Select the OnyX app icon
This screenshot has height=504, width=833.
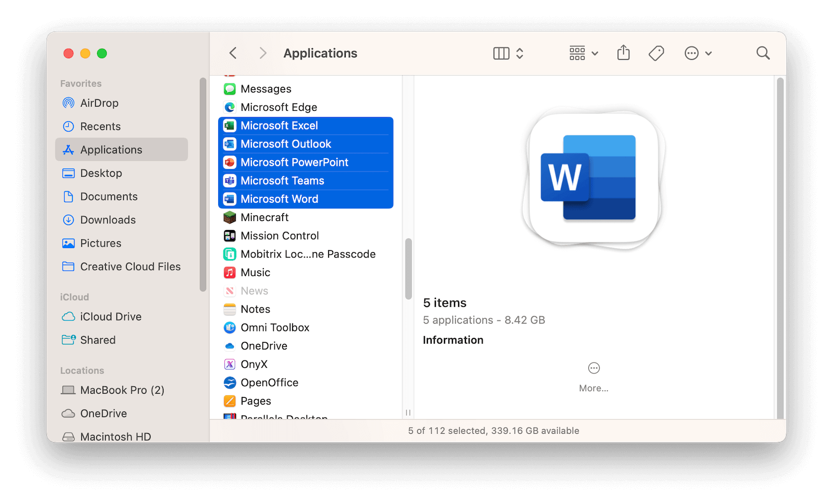click(x=230, y=364)
